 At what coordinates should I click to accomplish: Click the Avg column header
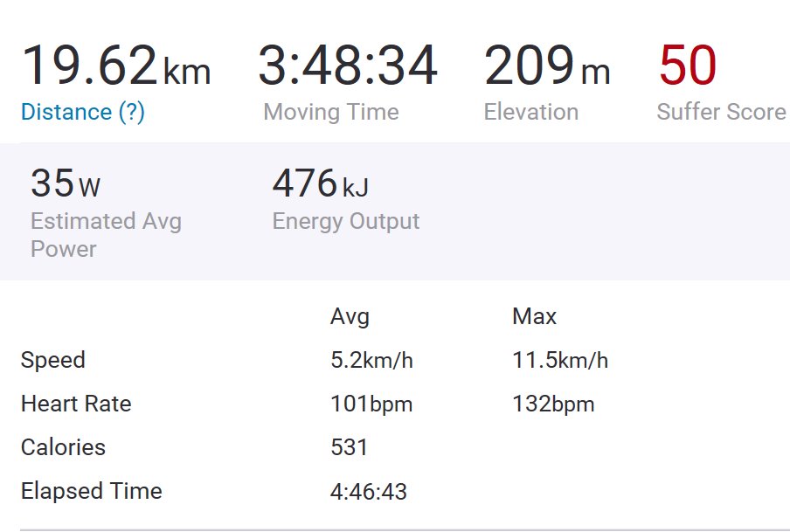pyautogui.click(x=350, y=317)
